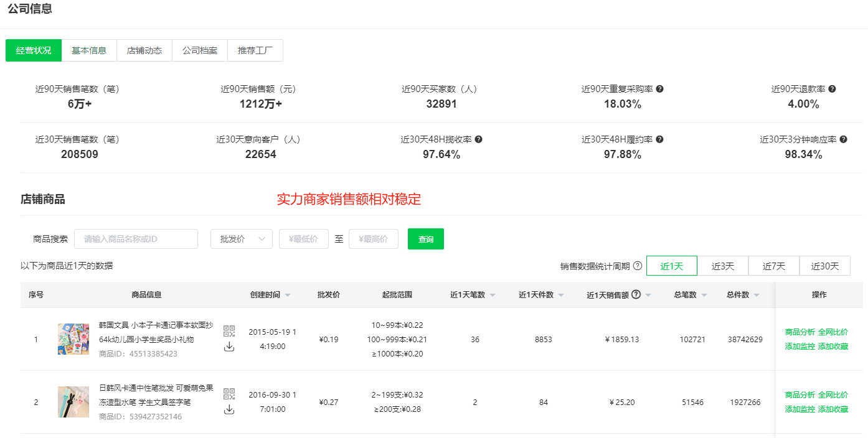Screen dimensions: 868x438
Task: Select the 近3天 statistics period
Action: [722, 266]
